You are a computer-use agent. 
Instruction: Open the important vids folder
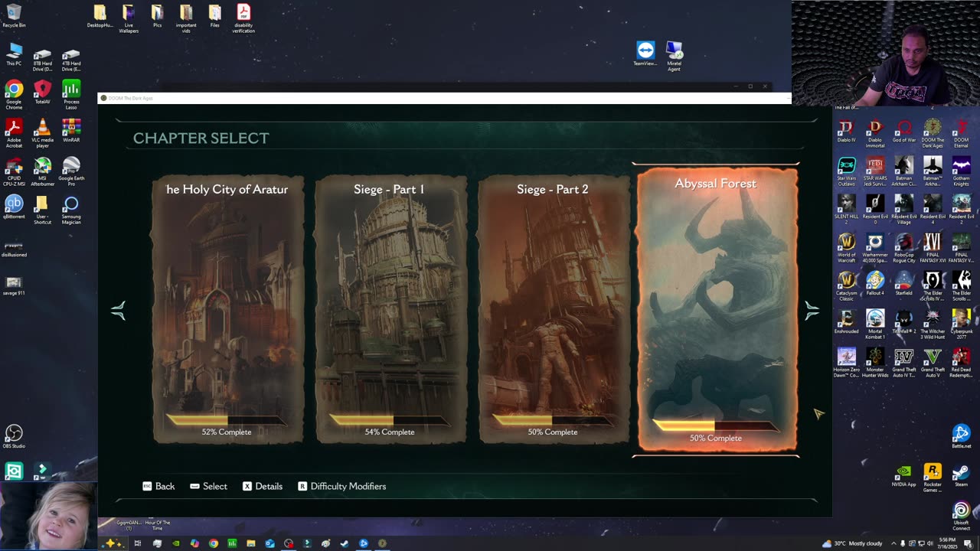point(186,18)
